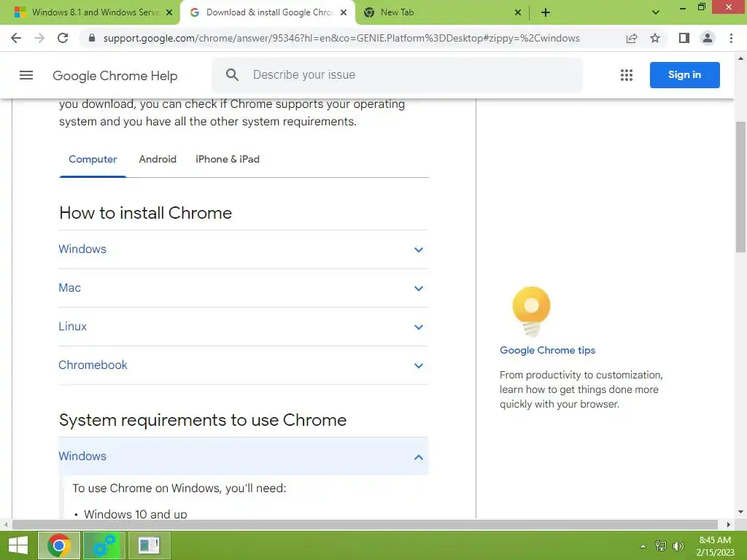The width and height of the screenshot is (747, 560).
Task: Open the tab search dropdown
Action: coord(656,12)
